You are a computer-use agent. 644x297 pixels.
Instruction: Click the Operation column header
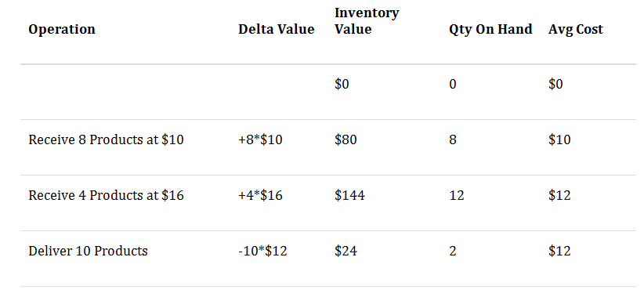[62, 30]
